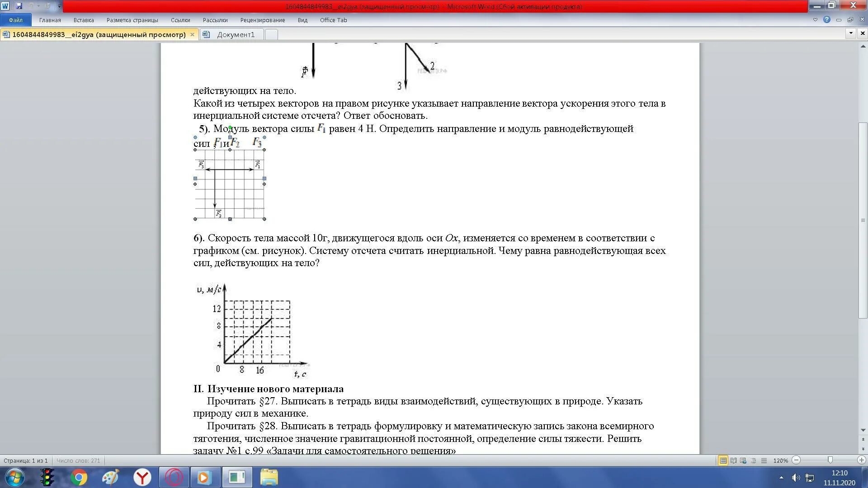The width and height of the screenshot is (868, 488).
Task: Switch to the Документ1 document tab
Action: pyautogui.click(x=236, y=34)
